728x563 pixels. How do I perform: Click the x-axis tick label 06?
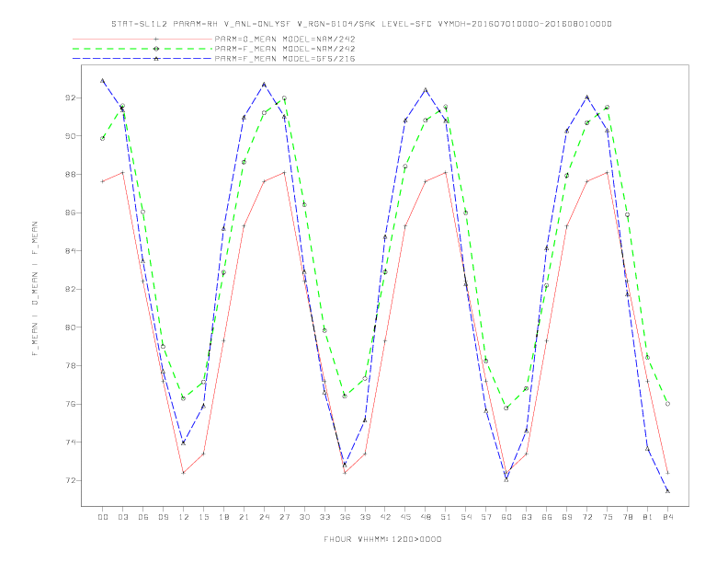click(143, 517)
